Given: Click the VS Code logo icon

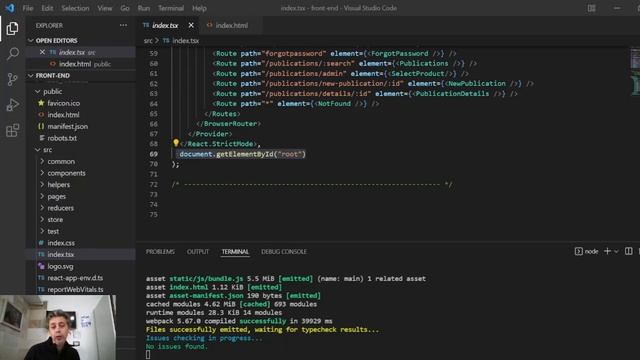Looking at the screenshot, I should (x=10, y=8).
